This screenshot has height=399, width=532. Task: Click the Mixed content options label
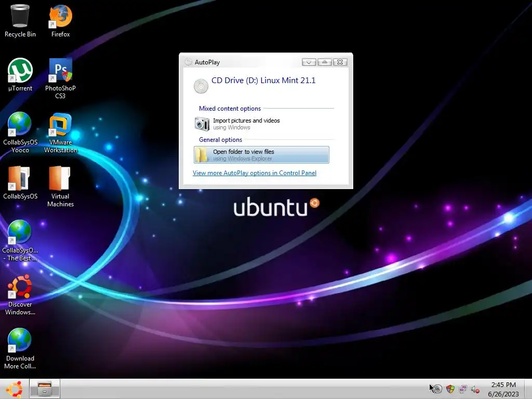pos(230,109)
